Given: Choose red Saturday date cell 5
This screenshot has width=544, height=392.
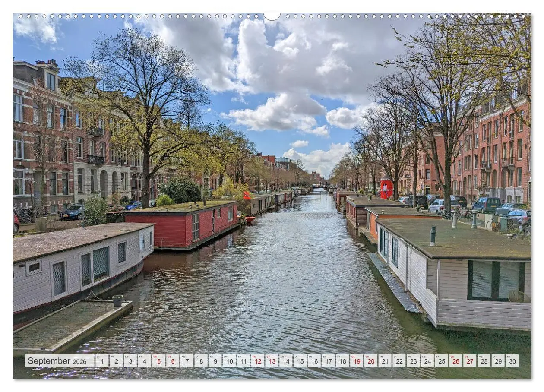Looking at the screenshot, I should (x=158, y=361).
